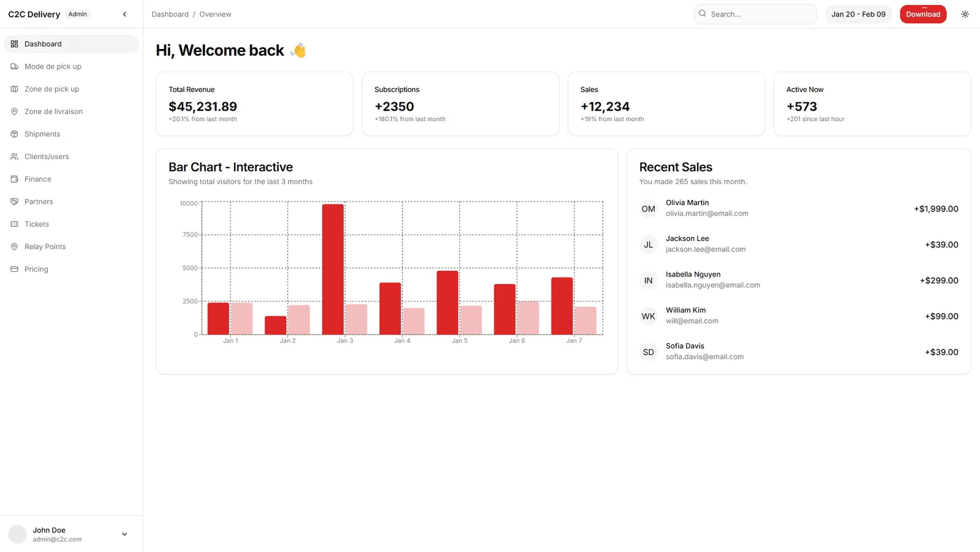Click the +$99.00 sale amount
The image size is (980, 552).
[941, 316]
